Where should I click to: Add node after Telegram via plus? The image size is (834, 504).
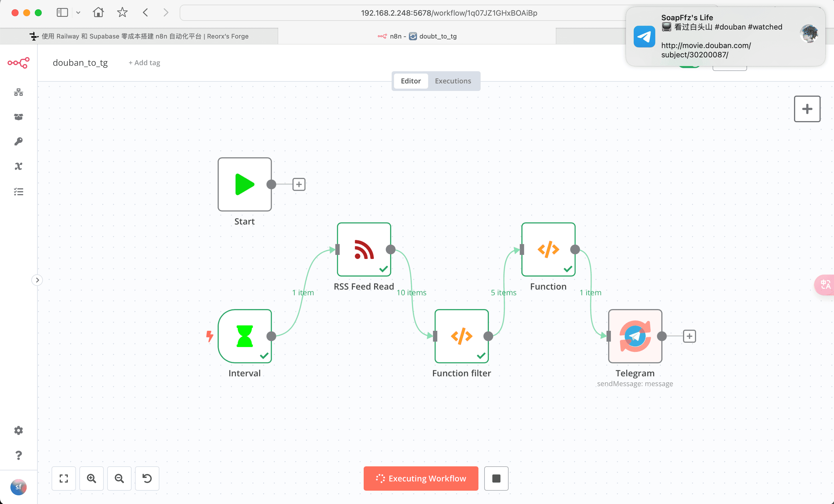pyautogui.click(x=689, y=336)
